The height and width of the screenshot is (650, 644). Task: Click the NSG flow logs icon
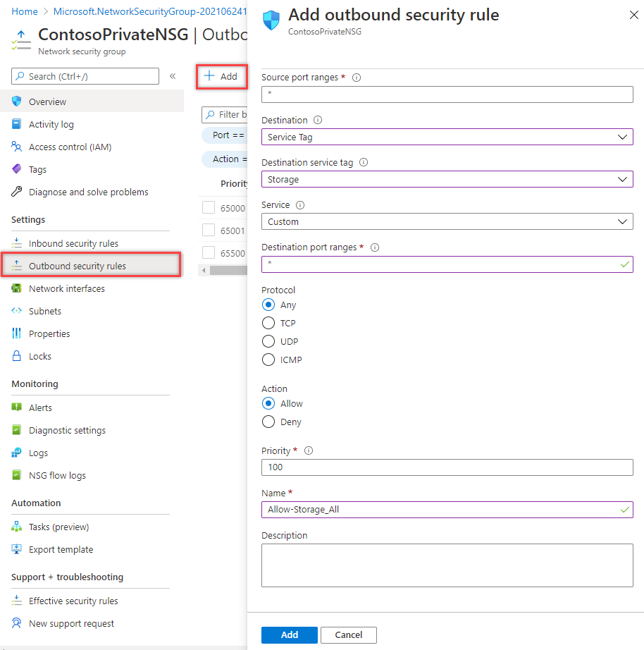(x=17, y=475)
